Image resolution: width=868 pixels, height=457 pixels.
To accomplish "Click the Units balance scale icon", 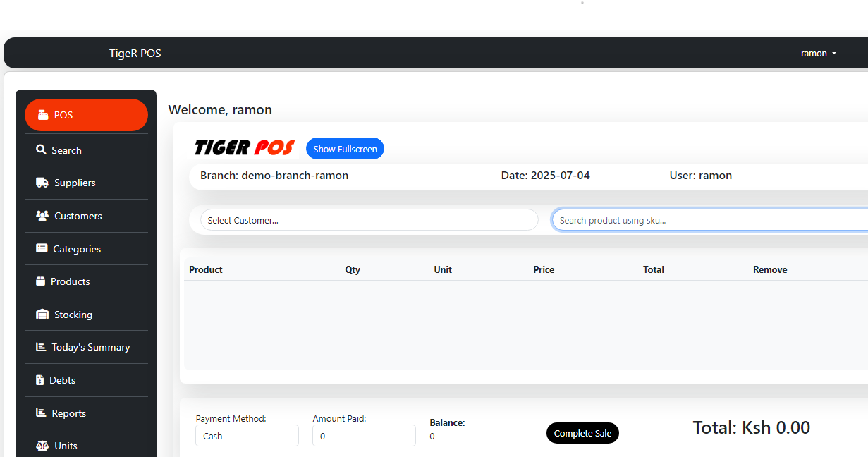I will coord(42,446).
